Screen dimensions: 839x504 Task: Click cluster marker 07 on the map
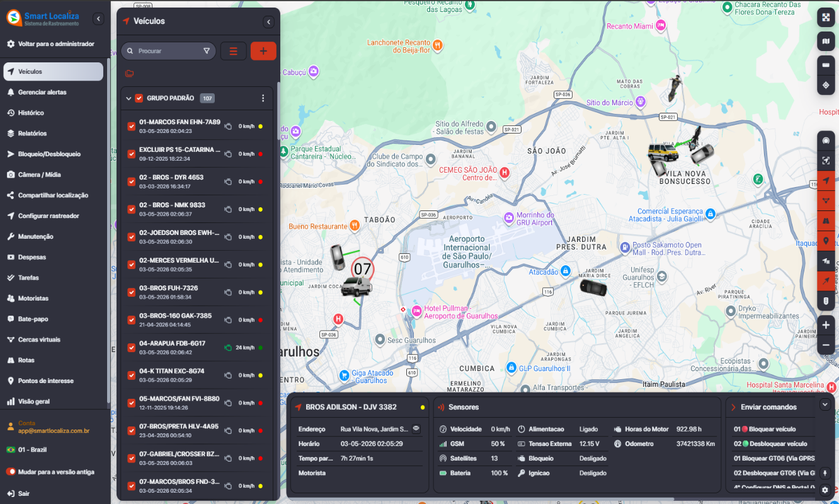click(362, 269)
